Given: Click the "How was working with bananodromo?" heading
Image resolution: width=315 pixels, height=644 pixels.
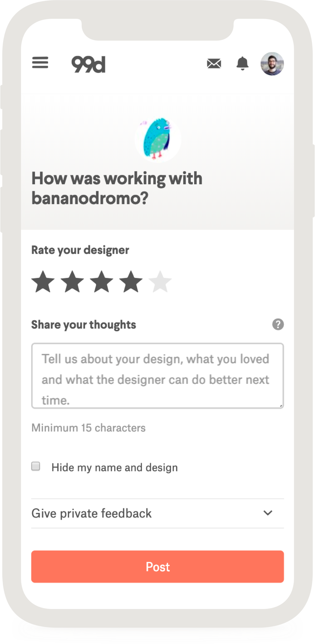Looking at the screenshot, I should [117, 188].
